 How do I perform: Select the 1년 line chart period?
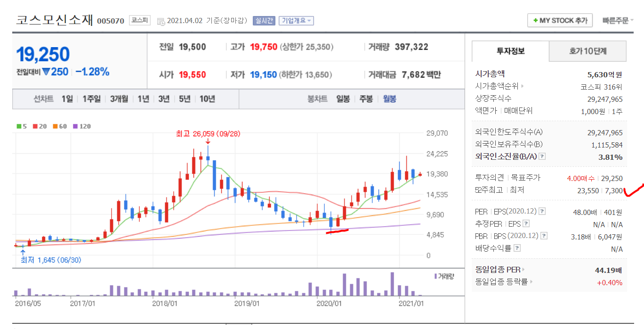point(143,99)
